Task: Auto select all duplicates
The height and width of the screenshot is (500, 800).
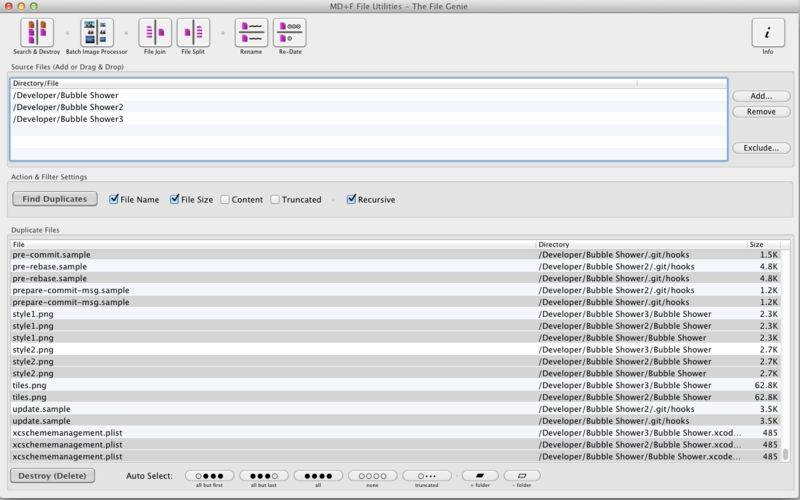Action: click(x=318, y=476)
